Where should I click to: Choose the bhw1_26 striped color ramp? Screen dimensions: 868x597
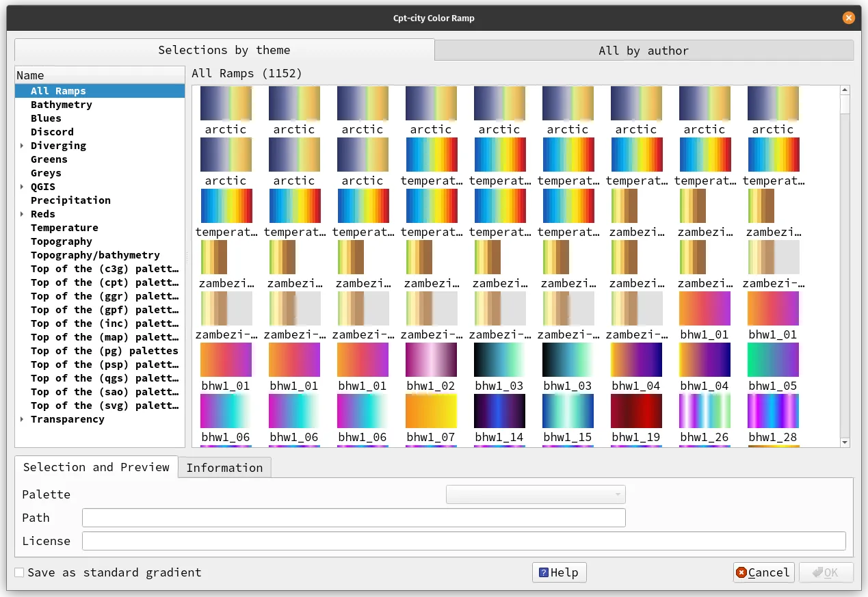click(x=705, y=411)
